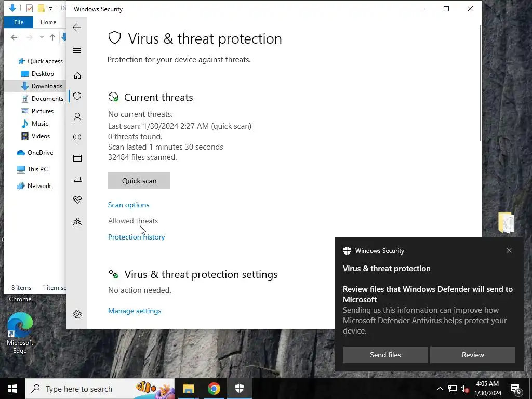This screenshot has width=532, height=399.
Task: Click 'Last scan' date line text
Action: coord(180,126)
